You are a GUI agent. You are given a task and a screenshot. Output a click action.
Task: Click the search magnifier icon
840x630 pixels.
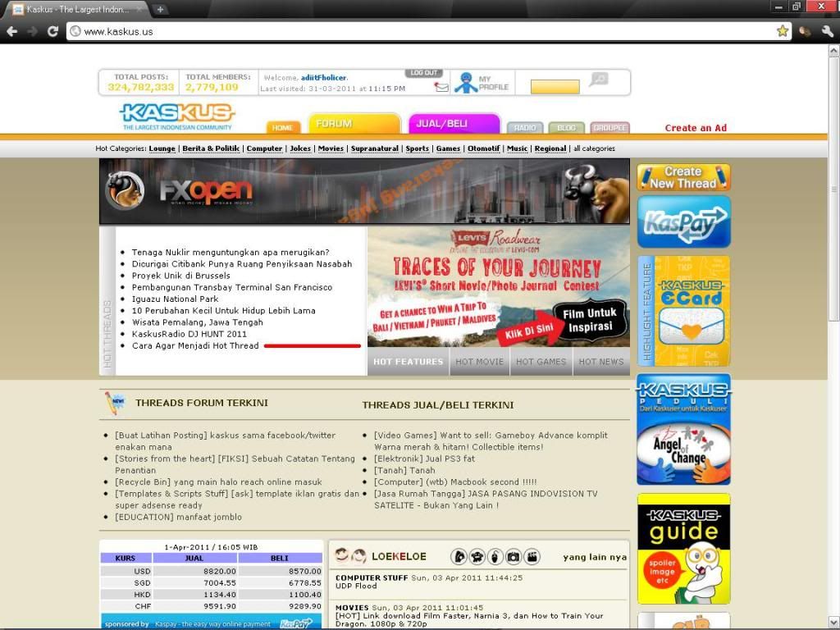(598, 80)
